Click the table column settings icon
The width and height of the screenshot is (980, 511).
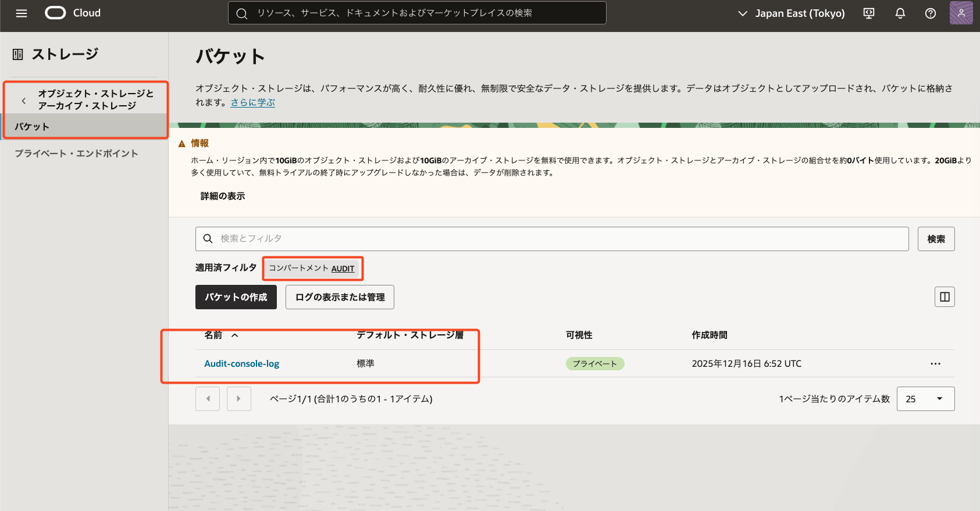945,297
